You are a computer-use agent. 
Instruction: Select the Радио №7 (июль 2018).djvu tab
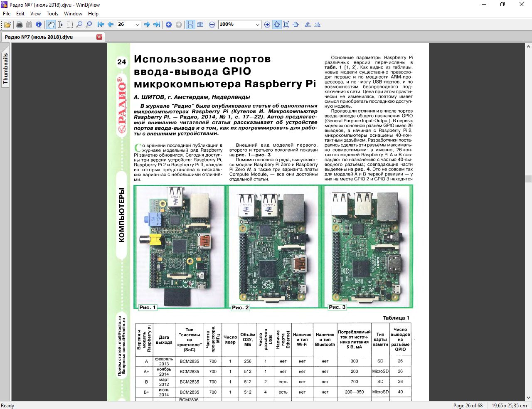pos(52,37)
